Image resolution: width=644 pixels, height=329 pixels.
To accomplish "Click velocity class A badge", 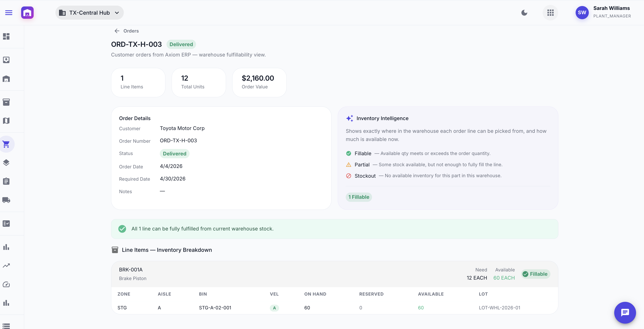I will point(274,308).
